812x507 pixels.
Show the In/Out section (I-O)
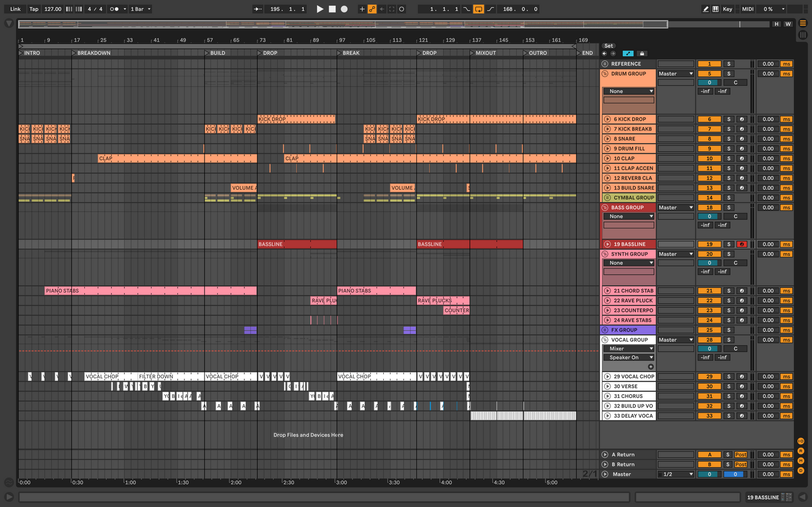pos(801,441)
